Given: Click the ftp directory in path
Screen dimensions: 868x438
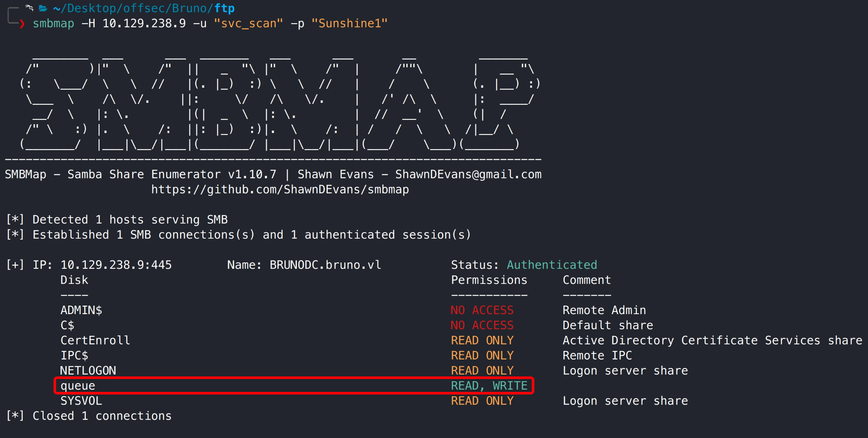Looking at the screenshot, I should click(224, 8).
